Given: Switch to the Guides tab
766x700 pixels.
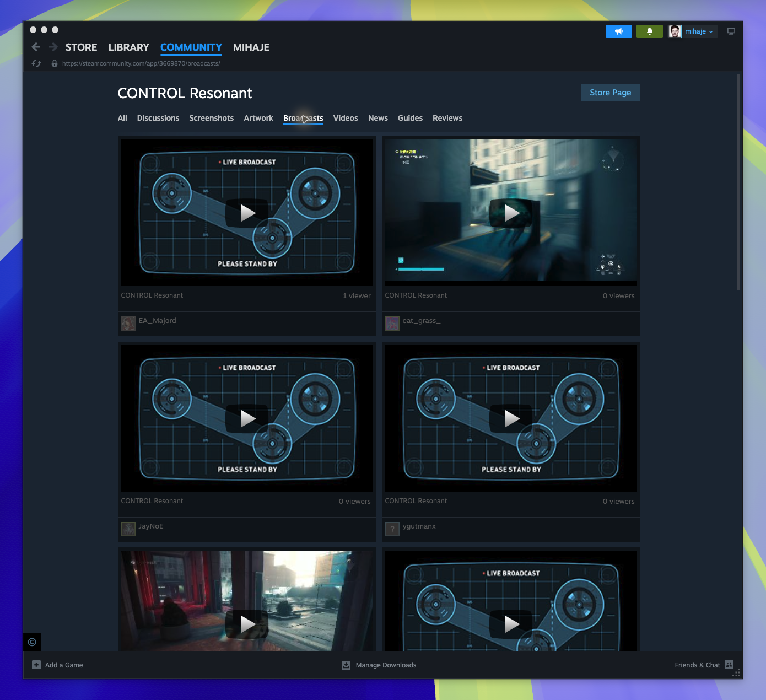Looking at the screenshot, I should [x=411, y=118].
